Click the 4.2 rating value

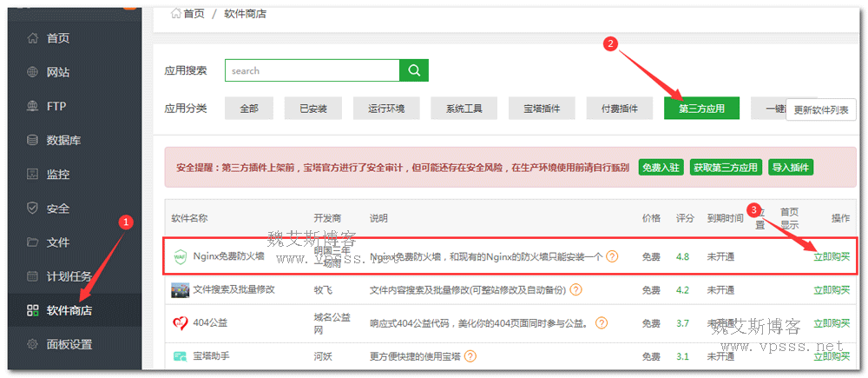pyautogui.click(x=682, y=289)
